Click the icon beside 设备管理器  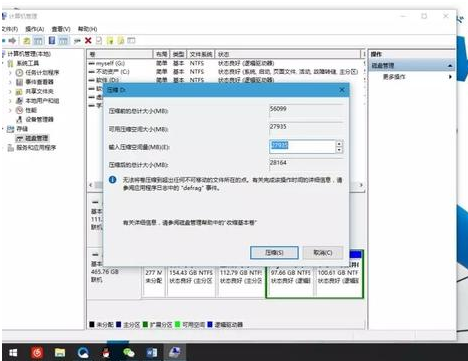[x=19, y=119]
